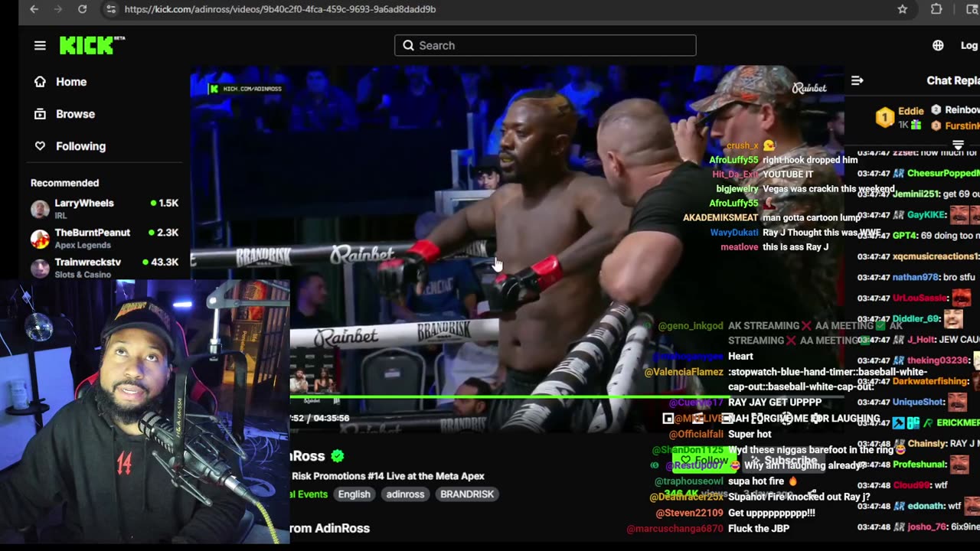Click the Following heart icon

(x=40, y=146)
